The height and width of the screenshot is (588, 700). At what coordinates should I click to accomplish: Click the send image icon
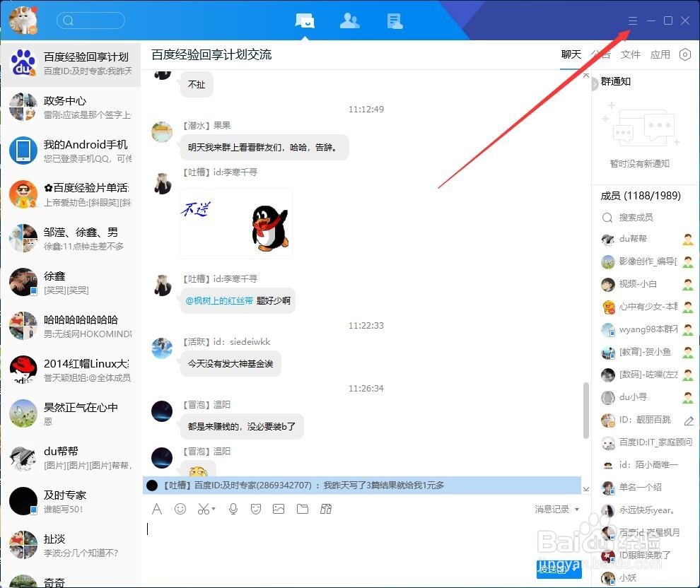(279, 509)
